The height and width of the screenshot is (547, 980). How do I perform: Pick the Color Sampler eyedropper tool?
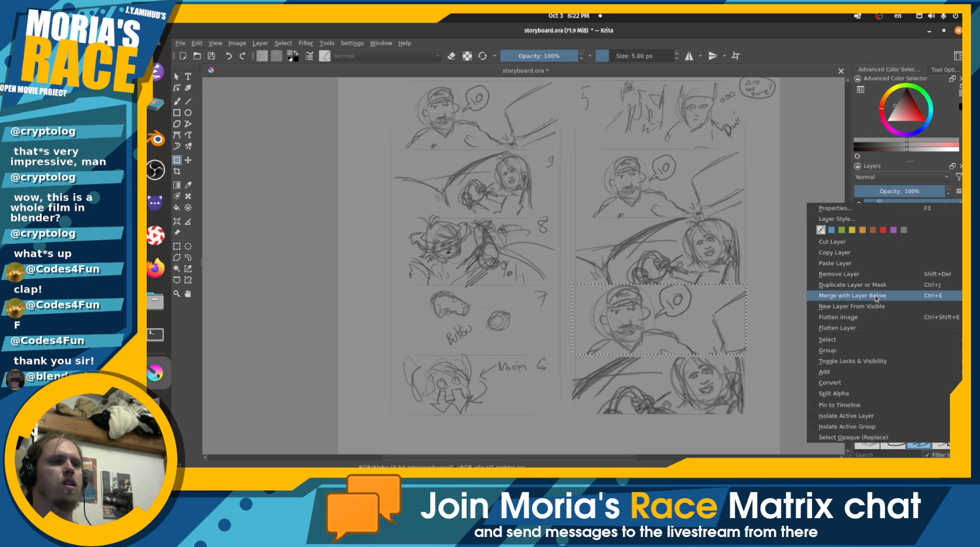(x=188, y=185)
